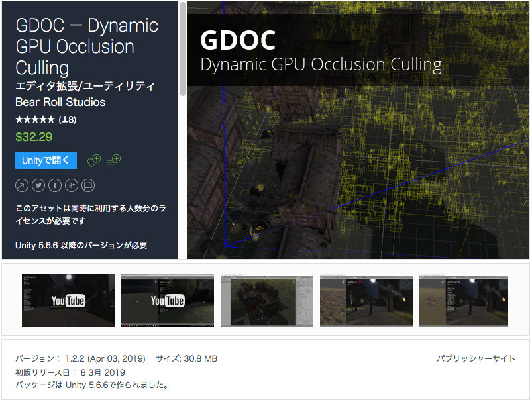Image resolution: width=532 pixels, height=402 pixels.
Task: Click the flag report icon
Action: [x=88, y=185]
